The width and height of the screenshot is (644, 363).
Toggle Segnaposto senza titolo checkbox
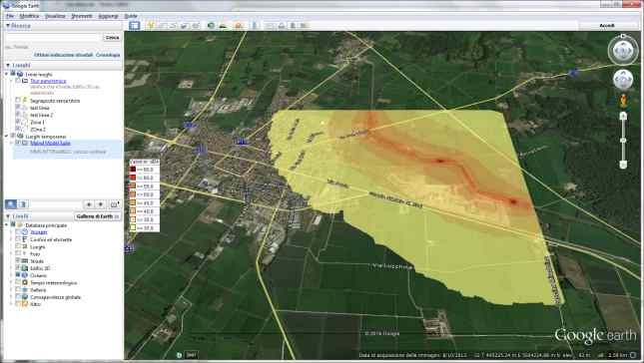tap(18, 100)
